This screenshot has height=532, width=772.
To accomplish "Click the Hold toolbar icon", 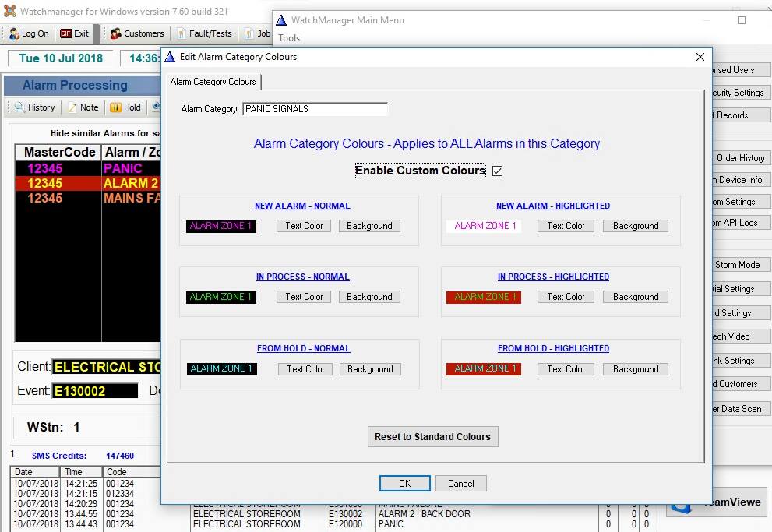I will pos(125,107).
